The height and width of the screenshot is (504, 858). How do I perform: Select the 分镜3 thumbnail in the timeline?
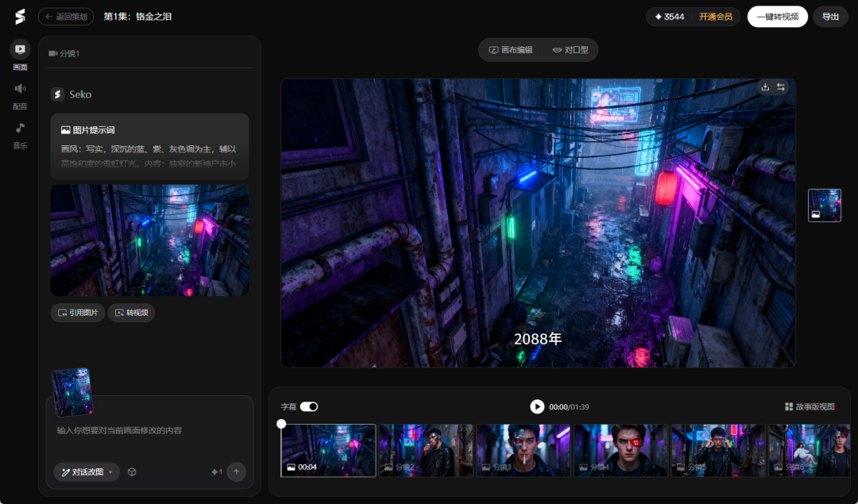[523, 450]
